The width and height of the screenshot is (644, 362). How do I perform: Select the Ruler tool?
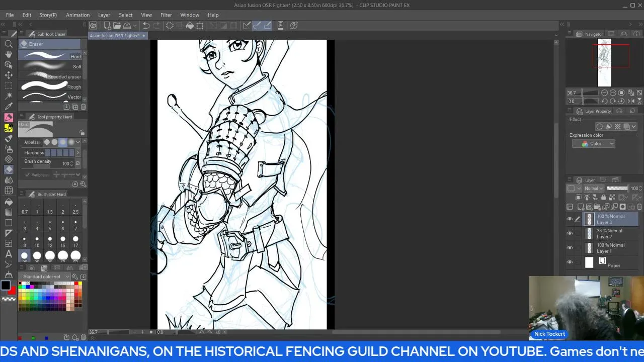click(x=9, y=233)
